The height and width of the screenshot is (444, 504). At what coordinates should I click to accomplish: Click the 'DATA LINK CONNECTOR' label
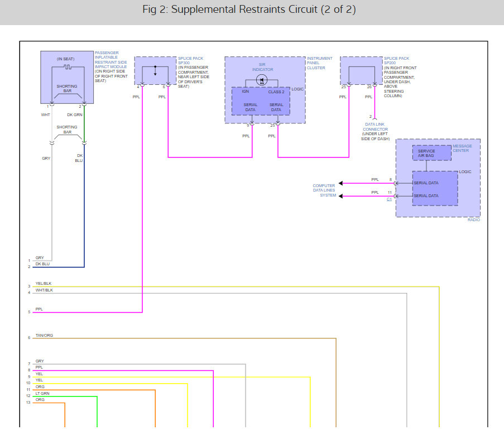(375, 127)
